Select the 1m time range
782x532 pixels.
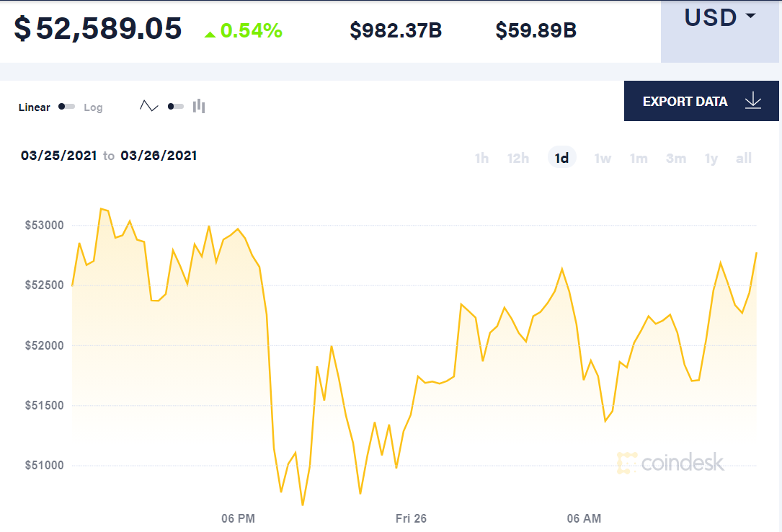(x=639, y=158)
